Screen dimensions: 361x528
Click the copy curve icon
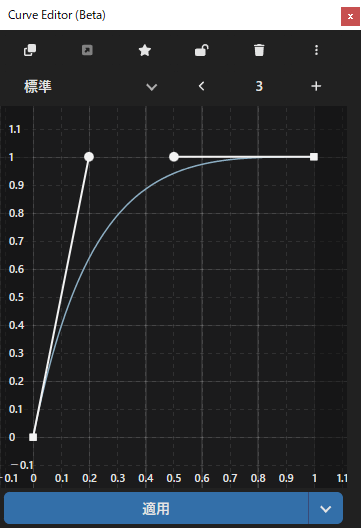pyautogui.click(x=30, y=50)
